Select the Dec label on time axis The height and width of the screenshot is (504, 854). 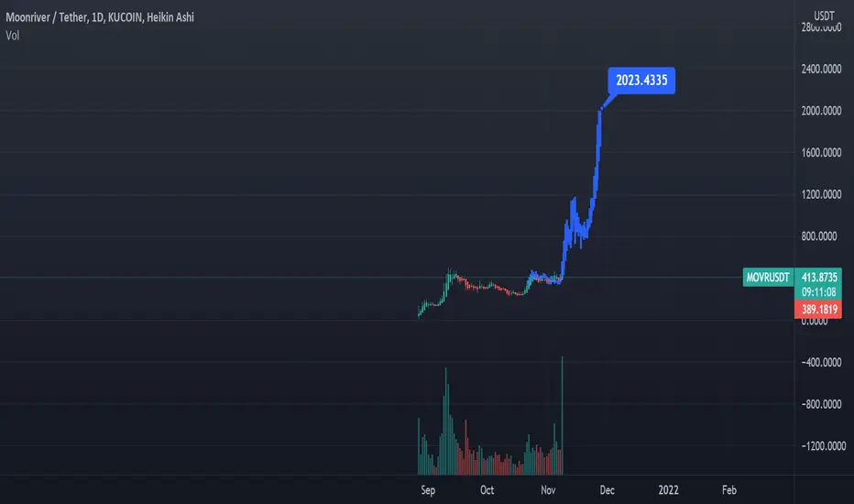607,490
